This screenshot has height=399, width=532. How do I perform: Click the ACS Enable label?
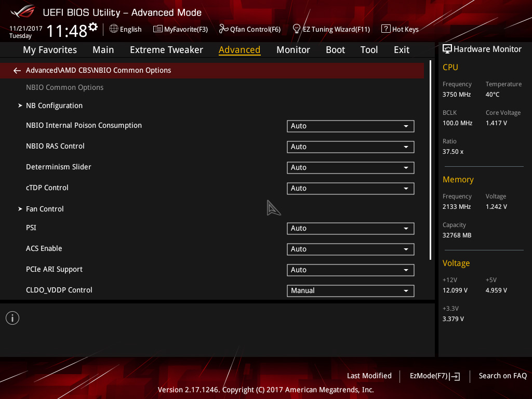click(44, 249)
